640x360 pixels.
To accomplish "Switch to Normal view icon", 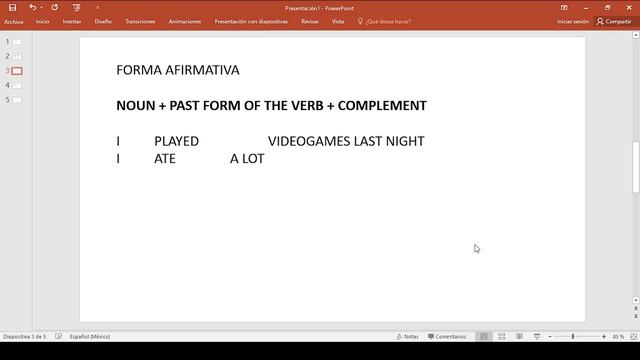I will [x=484, y=336].
